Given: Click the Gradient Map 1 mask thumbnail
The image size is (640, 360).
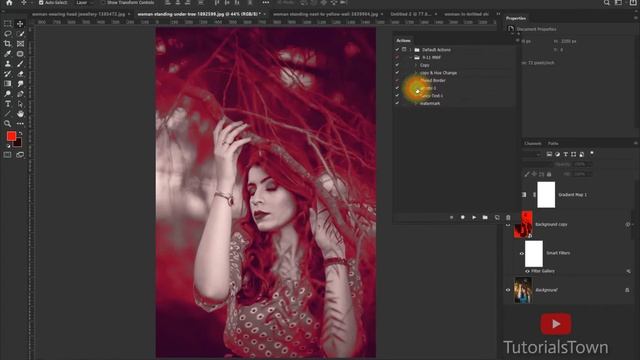Looking at the screenshot, I should click(546, 195).
